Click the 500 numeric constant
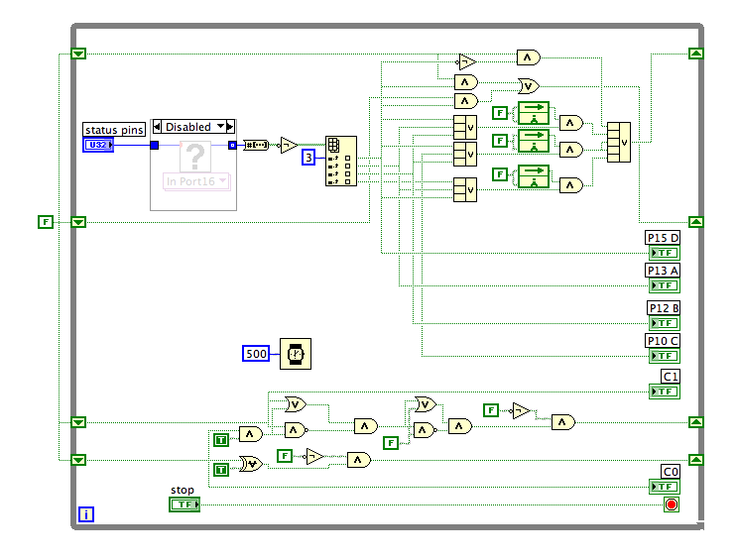This screenshot has height=560, width=737. (x=256, y=354)
